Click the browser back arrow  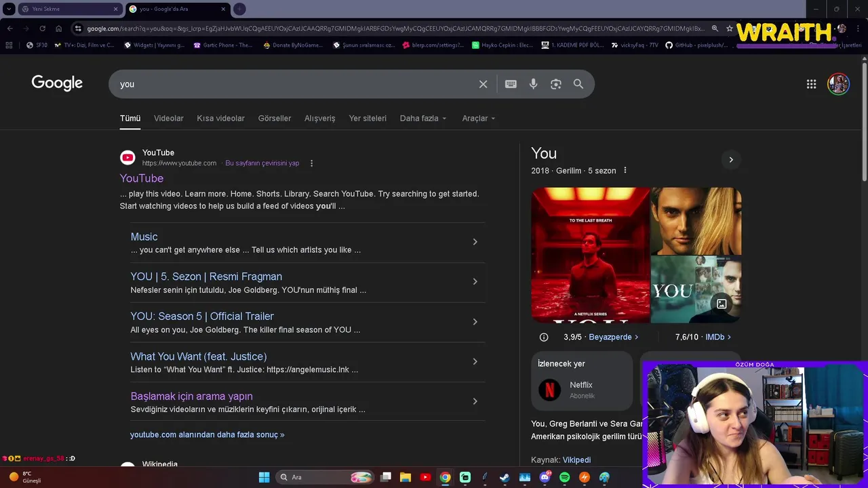(9, 28)
